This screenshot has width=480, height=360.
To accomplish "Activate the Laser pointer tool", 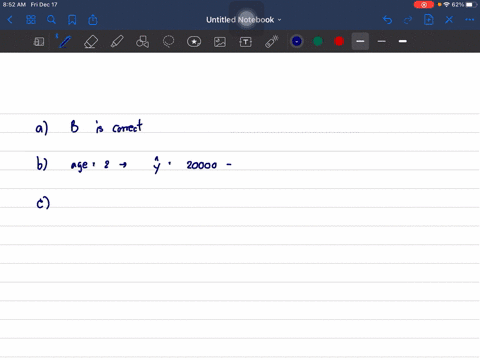I will point(272,42).
